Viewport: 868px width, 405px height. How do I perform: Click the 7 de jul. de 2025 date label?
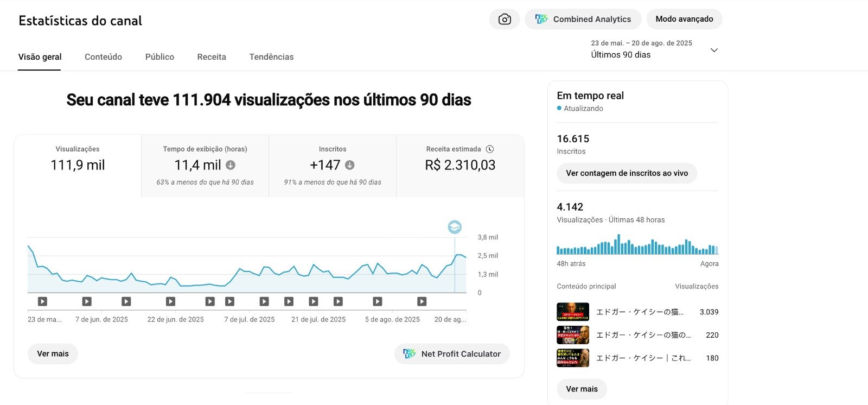(250, 320)
